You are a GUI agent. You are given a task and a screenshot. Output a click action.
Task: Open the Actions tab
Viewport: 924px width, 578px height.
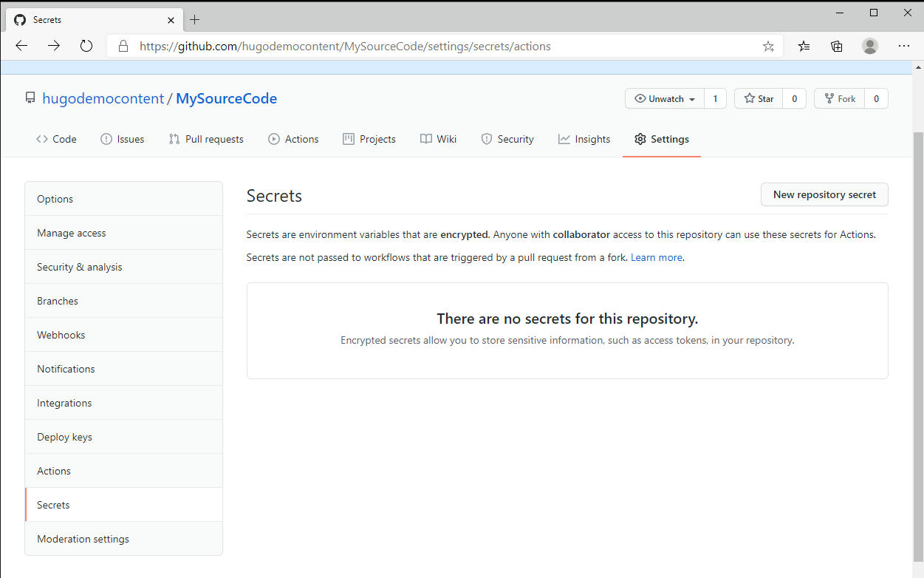[x=293, y=139]
